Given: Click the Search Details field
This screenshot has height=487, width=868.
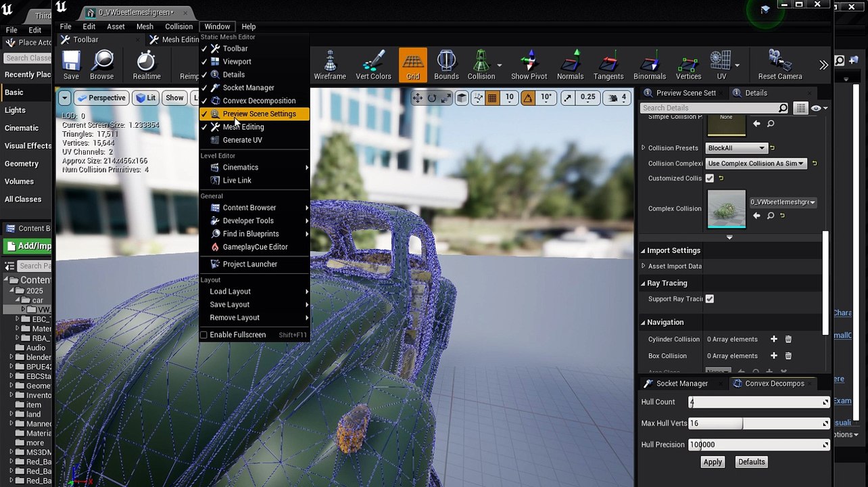Looking at the screenshot, I should coord(714,108).
